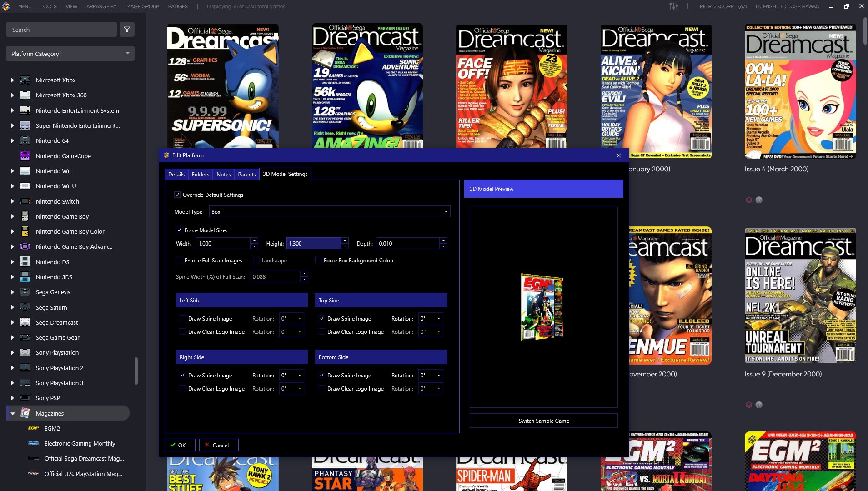The width and height of the screenshot is (868, 491).
Task: Increase Spine Width percentage stepper
Action: click(304, 274)
